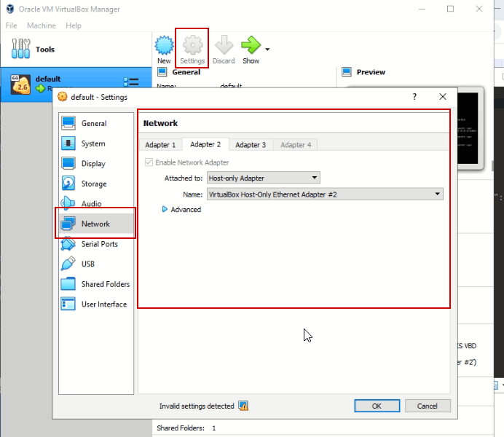This screenshot has width=504, height=437.
Task: Click the New virtual machine icon
Action: click(164, 45)
